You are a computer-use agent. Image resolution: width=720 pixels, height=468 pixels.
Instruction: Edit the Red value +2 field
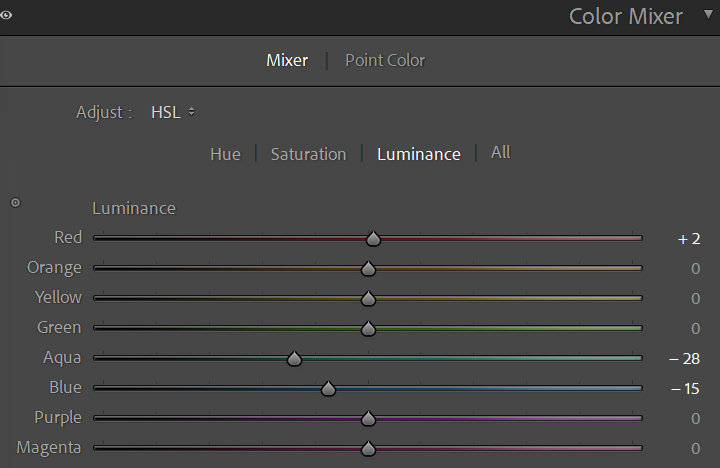688,239
